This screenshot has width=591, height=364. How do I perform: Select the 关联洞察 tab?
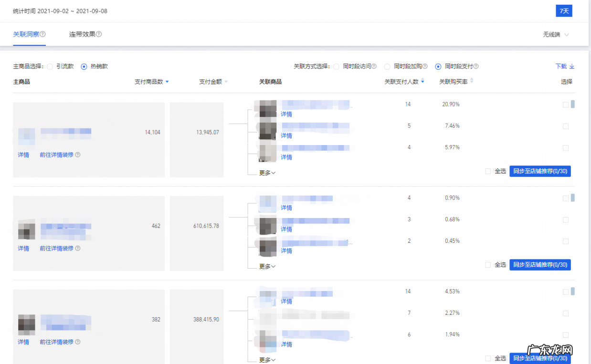(26, 34)
